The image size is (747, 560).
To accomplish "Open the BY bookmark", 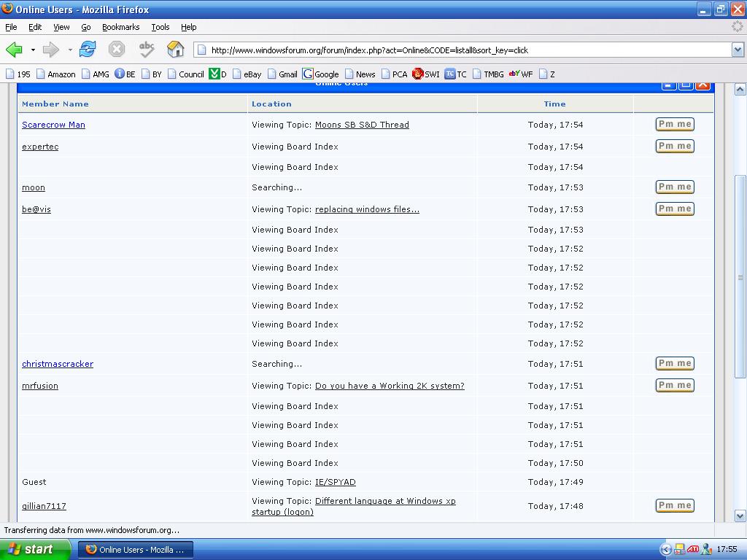I will [152, 74].
